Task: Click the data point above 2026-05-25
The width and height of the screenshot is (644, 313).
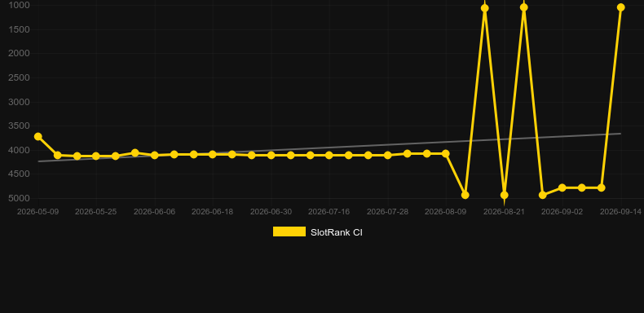Action: 95,156
